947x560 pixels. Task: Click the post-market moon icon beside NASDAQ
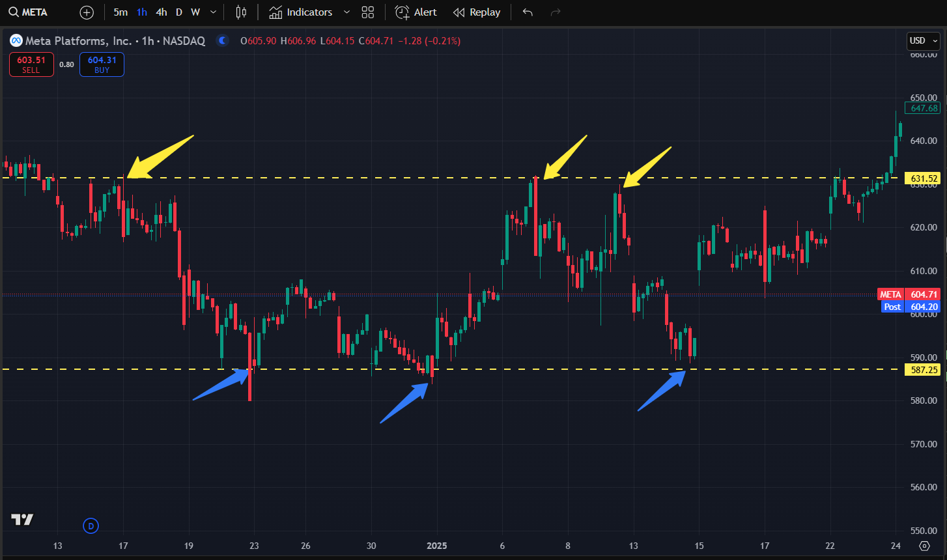(x=223, y=41)
